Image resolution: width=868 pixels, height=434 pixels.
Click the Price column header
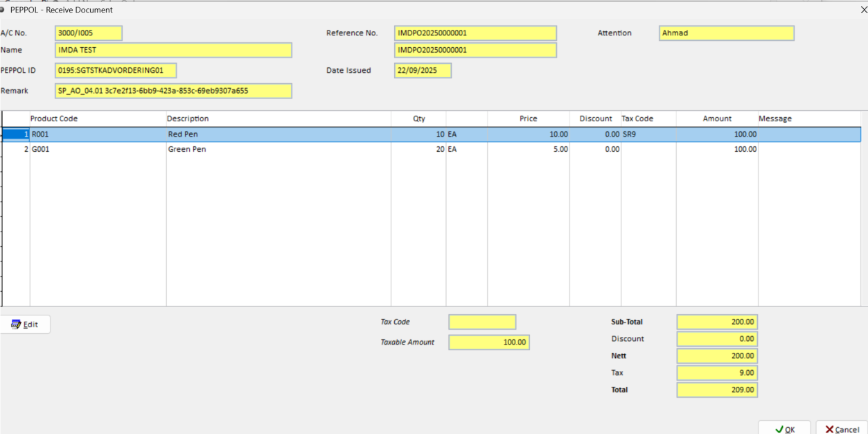pyautogui.click(x=529, y=119)
